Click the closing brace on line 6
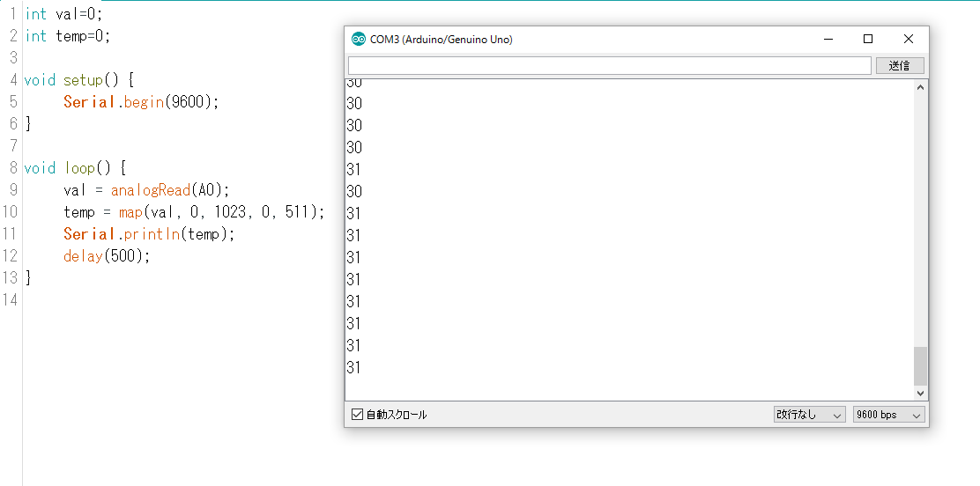980x486 pixels. tap(27, 123)
